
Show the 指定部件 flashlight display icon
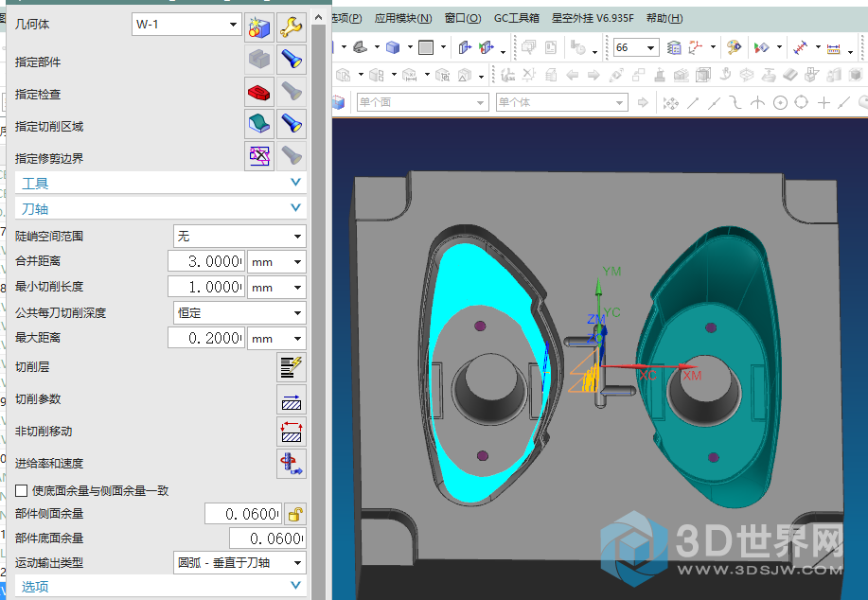point(291,61)
